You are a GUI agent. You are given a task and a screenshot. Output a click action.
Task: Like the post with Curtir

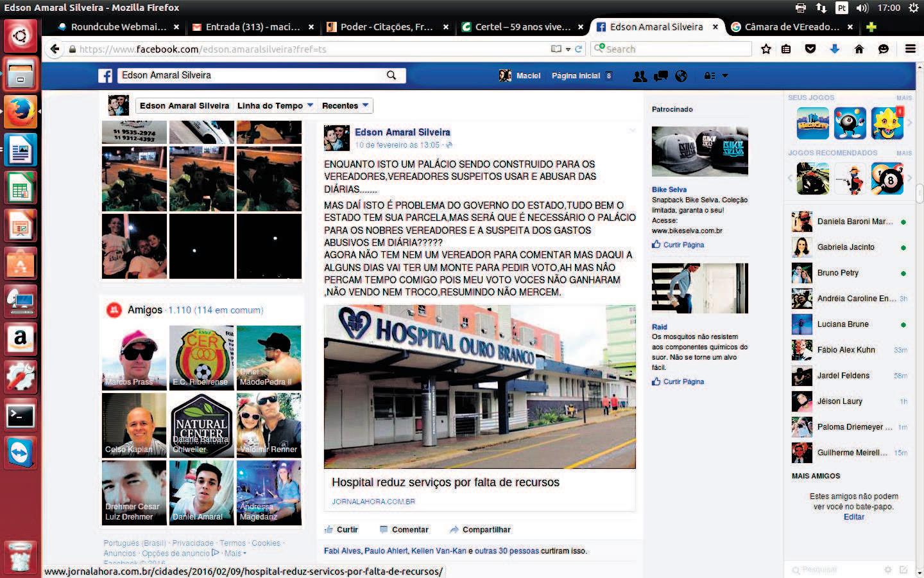341,530
